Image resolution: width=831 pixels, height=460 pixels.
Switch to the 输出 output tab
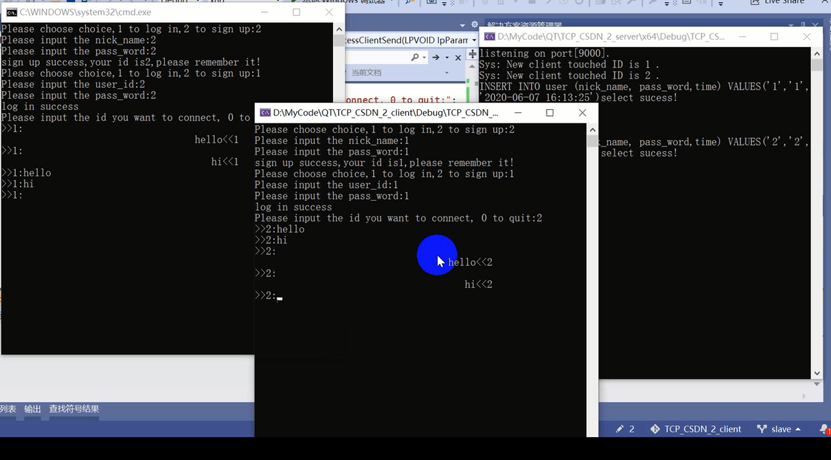coord(32,409)
